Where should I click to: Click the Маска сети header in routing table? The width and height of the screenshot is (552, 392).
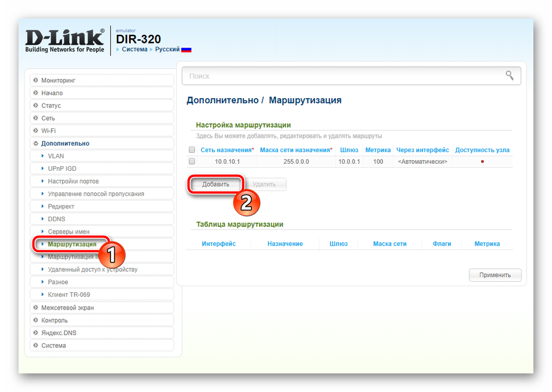click(x=390, y=243)
